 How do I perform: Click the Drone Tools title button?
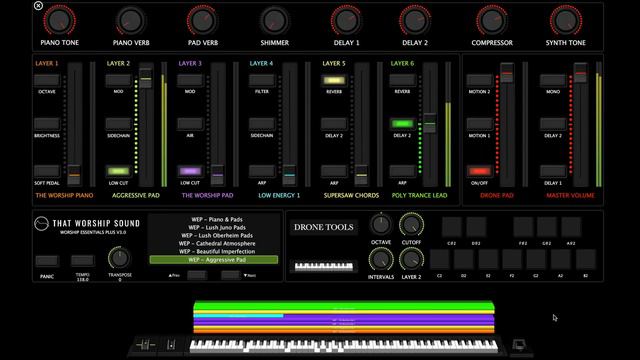[x=324, y=227]
